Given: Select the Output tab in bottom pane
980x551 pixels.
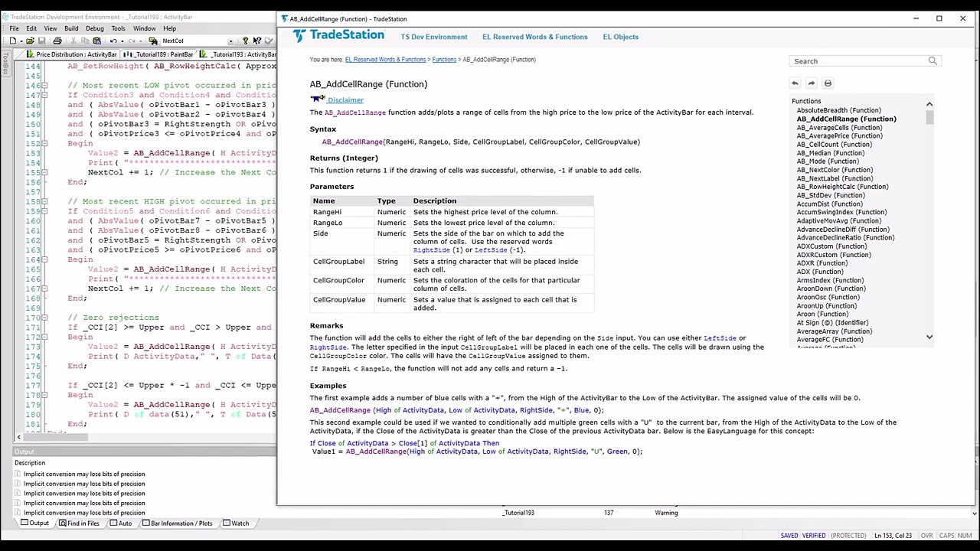Looking at the screenshot, I should [34, 523].
